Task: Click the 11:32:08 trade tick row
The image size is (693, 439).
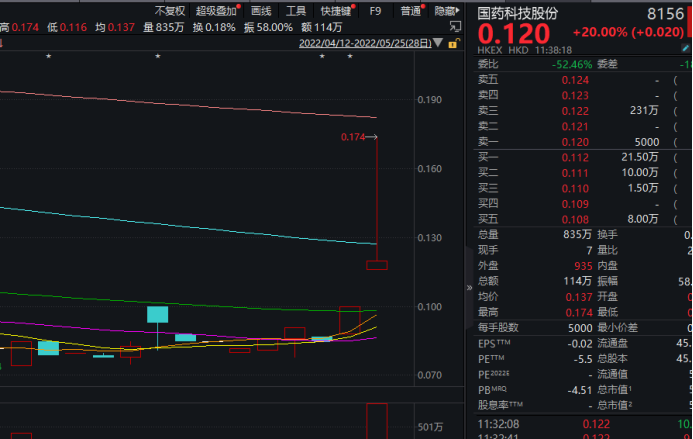Action: coord(583,424)
